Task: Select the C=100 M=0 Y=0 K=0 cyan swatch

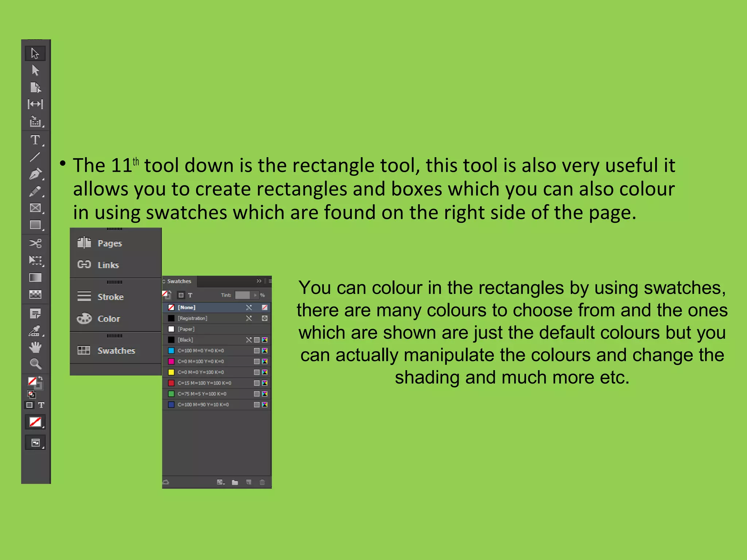Action: pos(201,351)
